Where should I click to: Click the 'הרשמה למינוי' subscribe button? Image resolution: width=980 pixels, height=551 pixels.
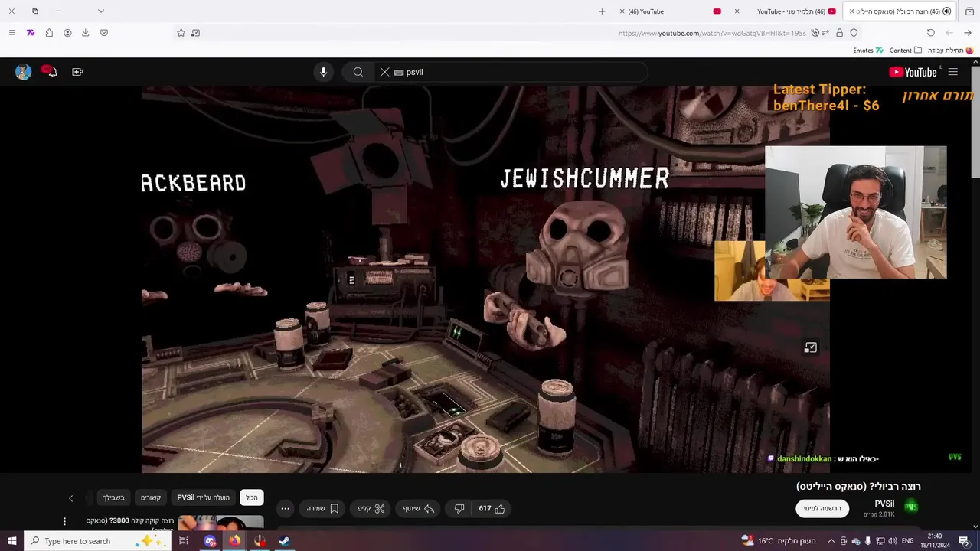822,508
